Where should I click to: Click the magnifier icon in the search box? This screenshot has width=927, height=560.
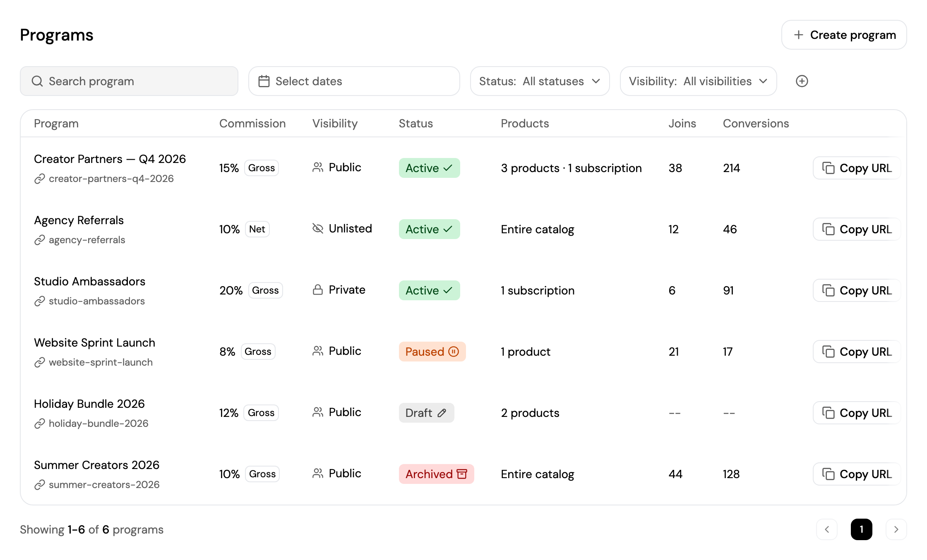37,81
